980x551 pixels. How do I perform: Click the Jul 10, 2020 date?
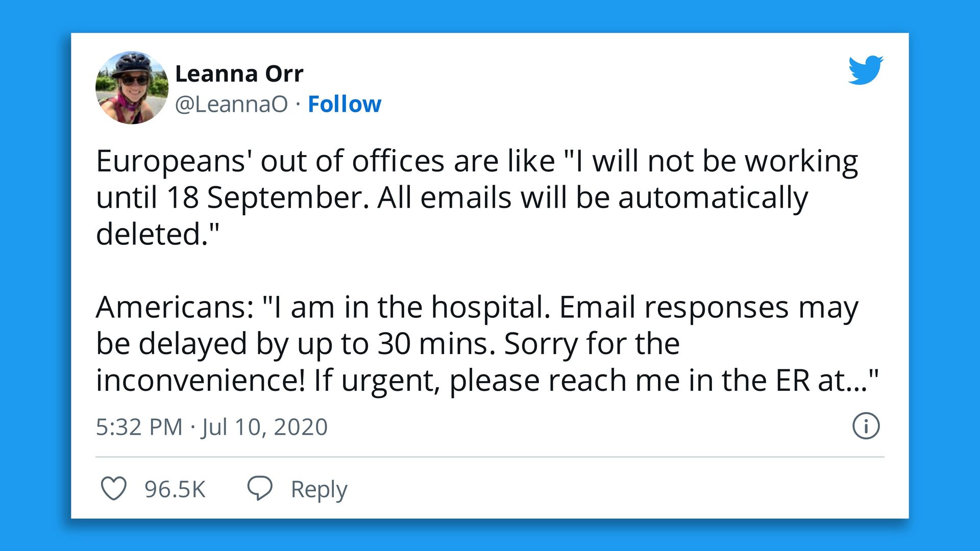click(264, 427)
